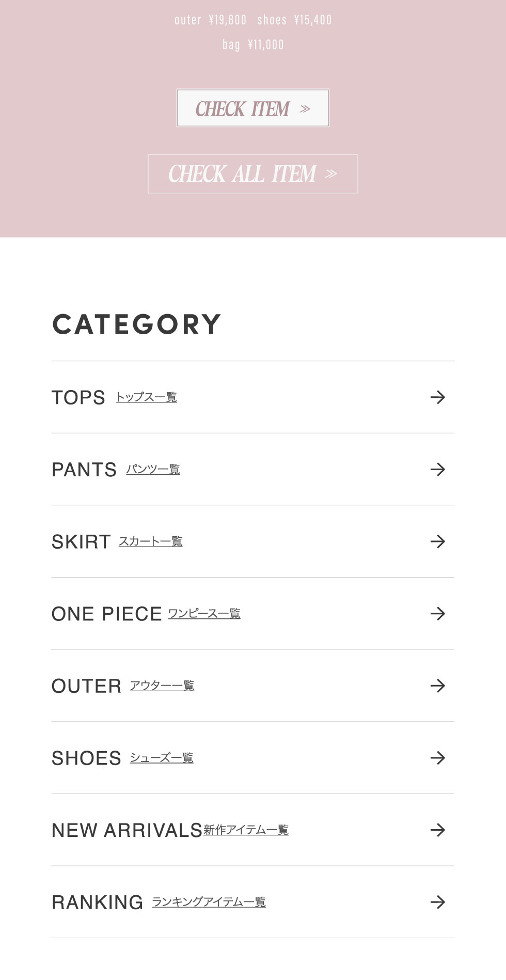Click the arrow icon in NEW ARRIVALS row

click(437, 830)
